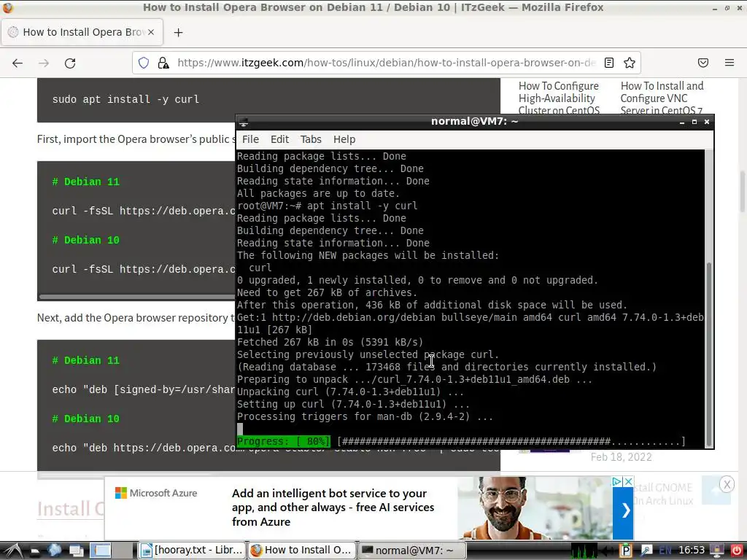Minimize the normal@VM7 terminal window
747x560 pixels.
682,122
